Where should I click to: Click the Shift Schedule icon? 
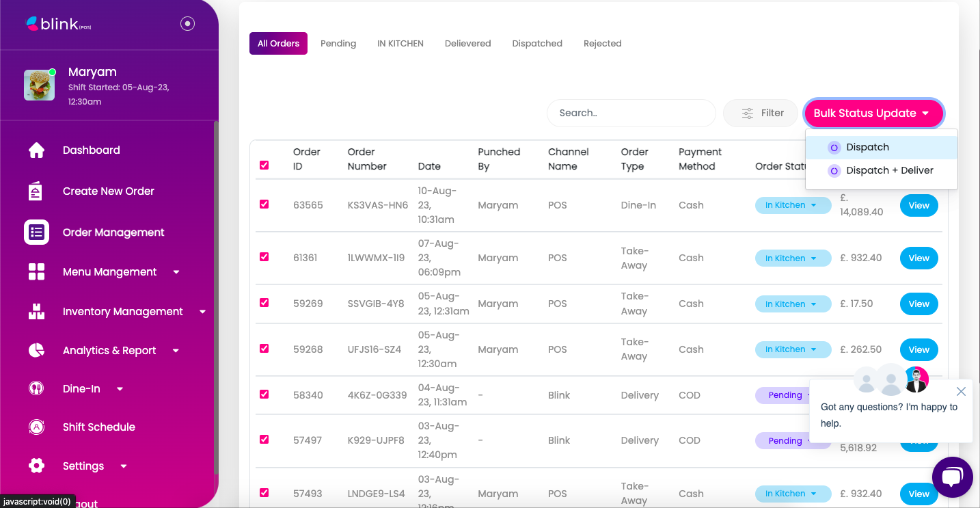tap(36, 427)
